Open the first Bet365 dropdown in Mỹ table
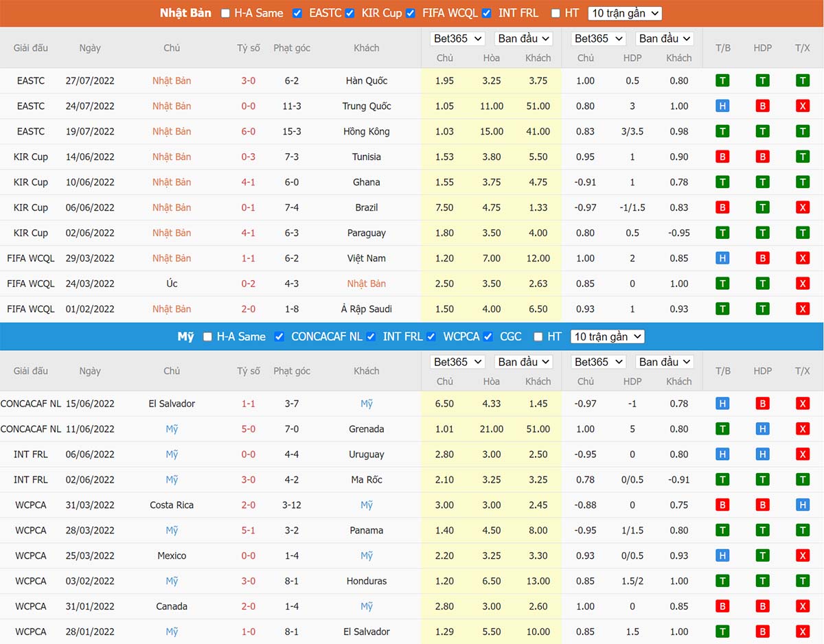 tap(457, 362)
